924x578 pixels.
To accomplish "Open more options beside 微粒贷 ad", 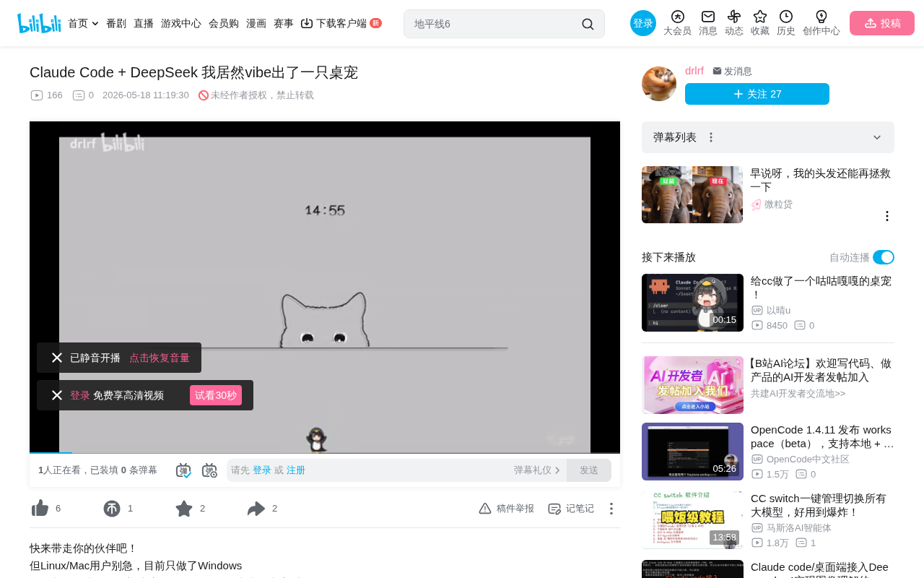I will [x=887, y=216].
